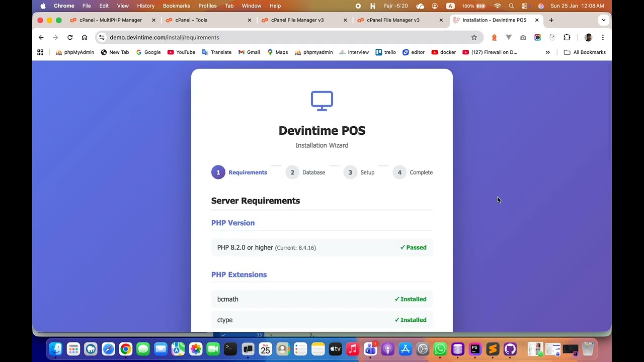Launch Safari from the dock
Screen dimensions: 644x362
108,349
